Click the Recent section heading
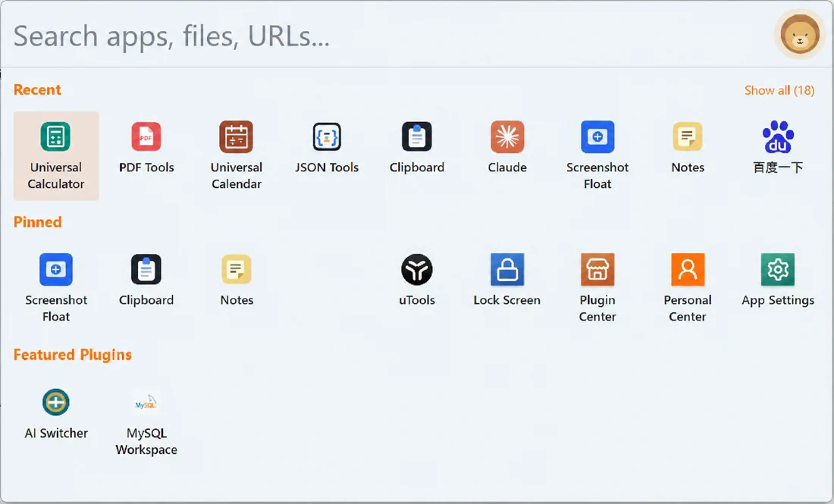This screenshot has height=504, width=834. (37, 90)
